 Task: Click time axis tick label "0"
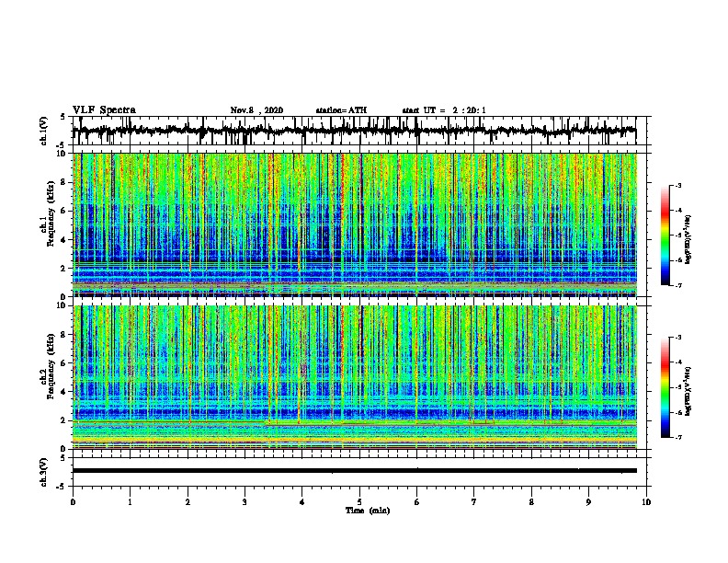(73, 502)
